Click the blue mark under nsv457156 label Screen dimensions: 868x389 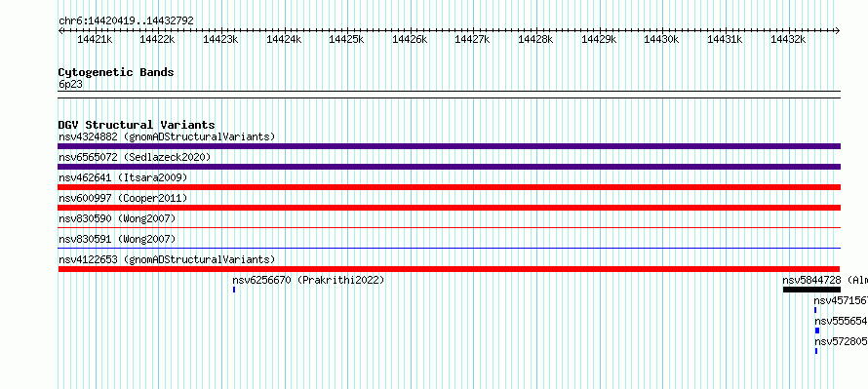815,310
